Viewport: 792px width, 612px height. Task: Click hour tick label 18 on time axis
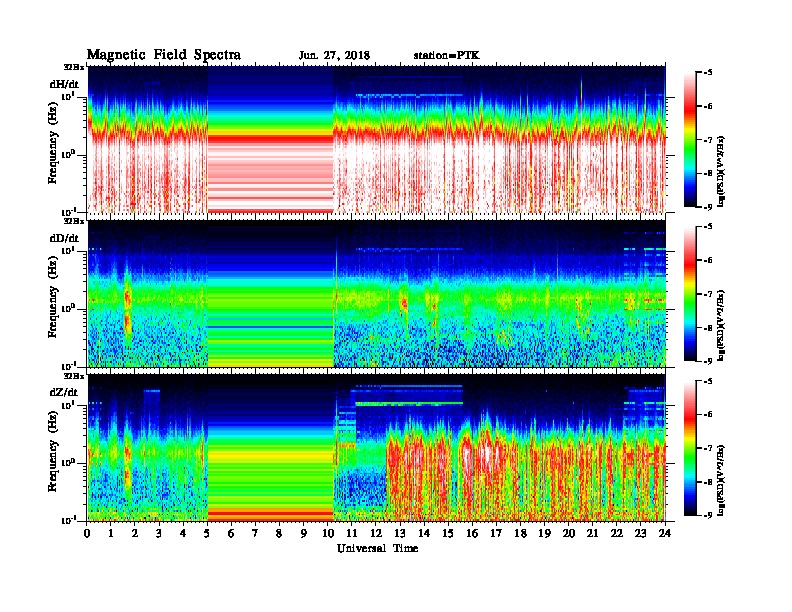[x=521, y=533]
